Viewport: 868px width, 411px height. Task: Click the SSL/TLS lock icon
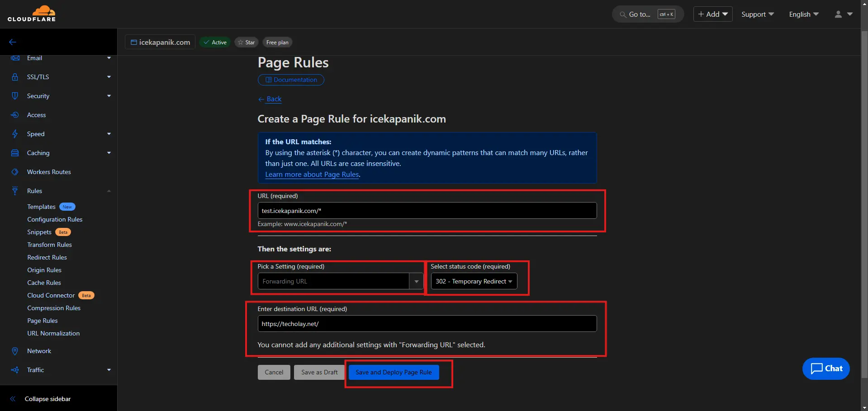(15, 77)
